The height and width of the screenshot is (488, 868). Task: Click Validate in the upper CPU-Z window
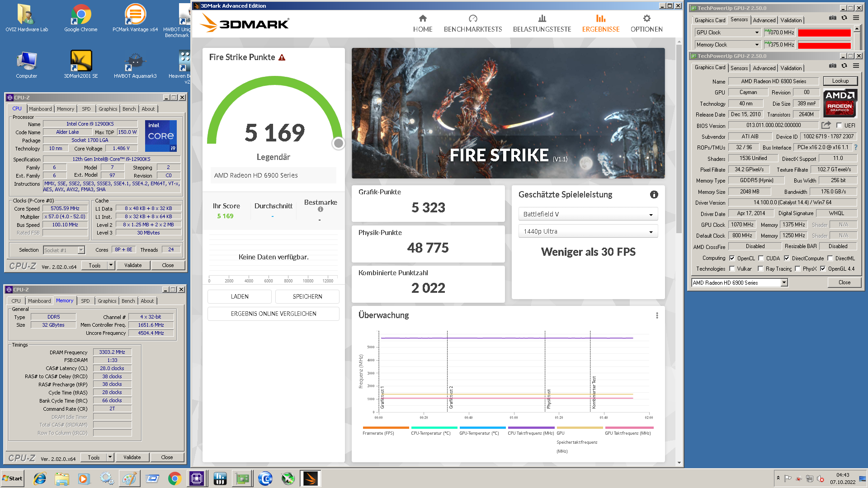(133, 265)
